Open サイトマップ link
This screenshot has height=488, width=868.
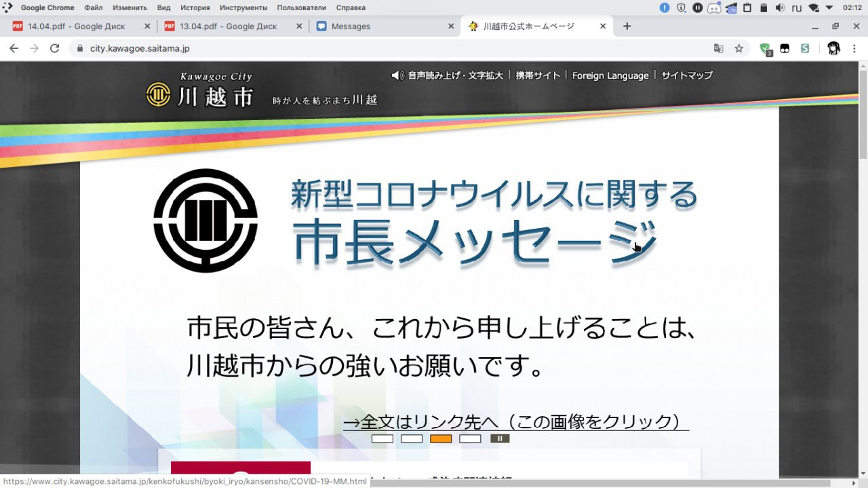687,75
